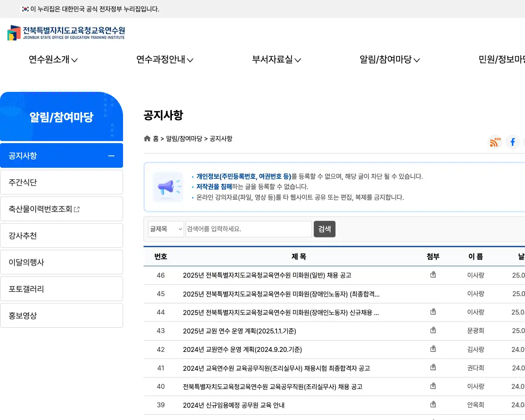Expand the 연수과정안내 menu

tap(165, 59)
